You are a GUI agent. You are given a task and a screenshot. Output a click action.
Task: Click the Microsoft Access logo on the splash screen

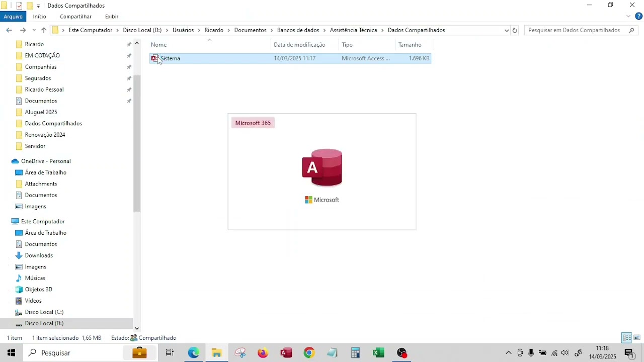tap(322, 167)
